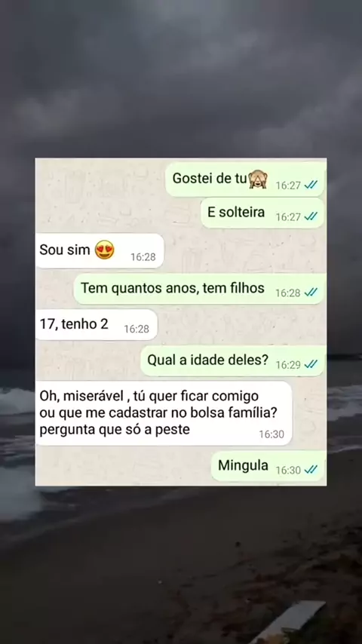The width and height of the screenshot is (362, 644).
Task: Select the 'Qual a idade deles?' bubble
Action: [232, 360]
